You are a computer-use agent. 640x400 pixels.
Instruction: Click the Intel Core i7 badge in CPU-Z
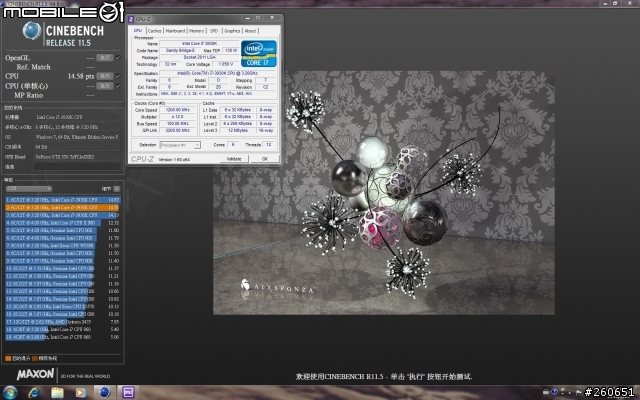[x=259, y=53]
